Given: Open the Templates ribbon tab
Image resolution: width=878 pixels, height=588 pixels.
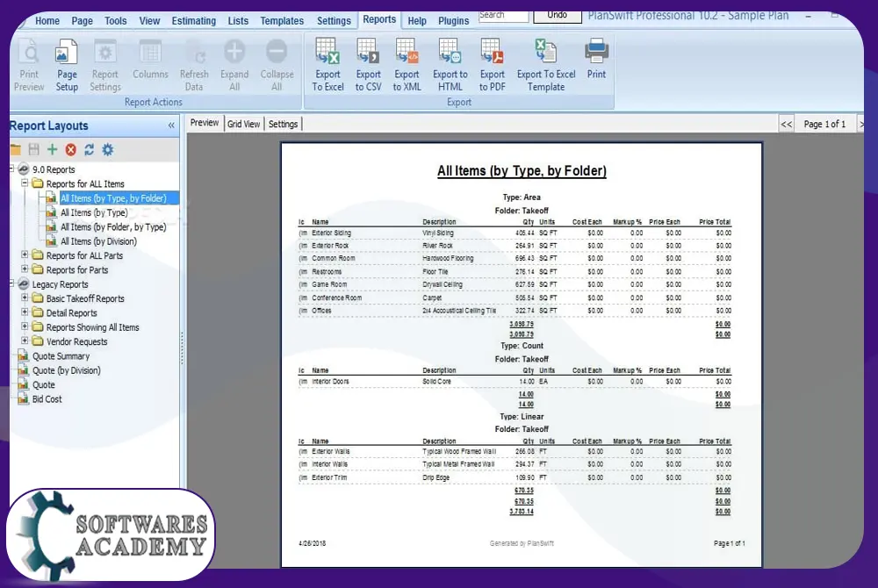Looking at the screenshot, I should tap(282, 21).
